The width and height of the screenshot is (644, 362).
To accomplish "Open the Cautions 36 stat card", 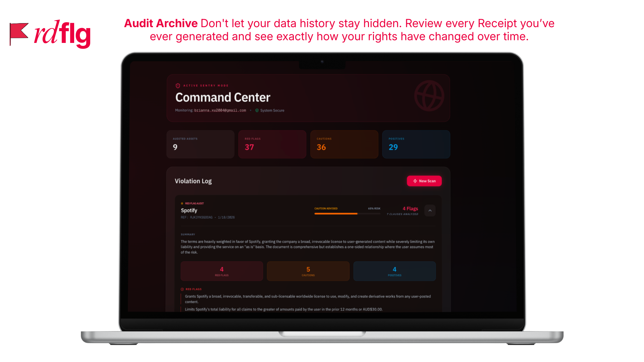I will pos(344,144).
